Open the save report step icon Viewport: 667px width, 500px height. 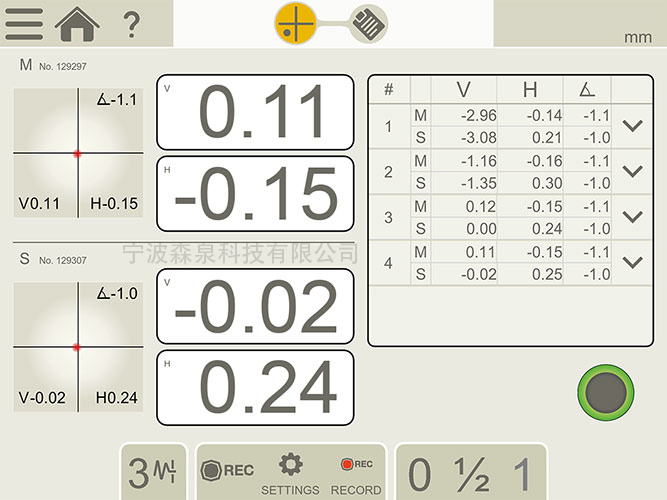coord(368,23)
